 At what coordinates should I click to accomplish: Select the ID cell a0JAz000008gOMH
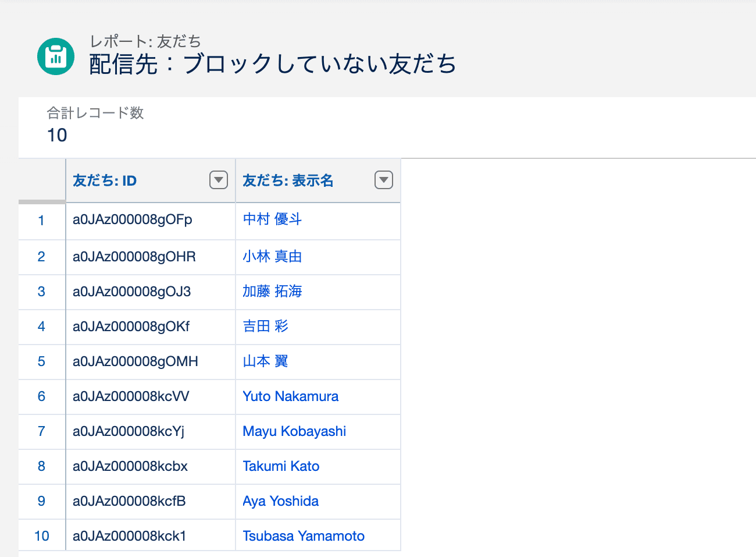[x=151, y=362]
